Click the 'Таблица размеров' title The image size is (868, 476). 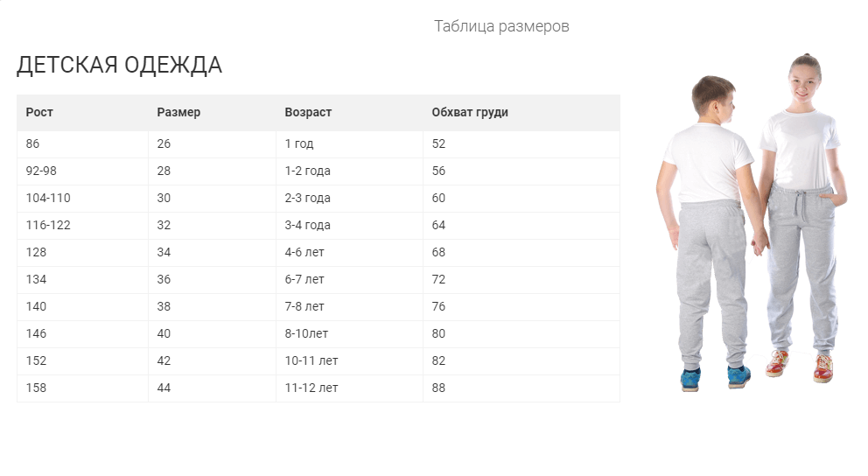[x=501, y=26]
